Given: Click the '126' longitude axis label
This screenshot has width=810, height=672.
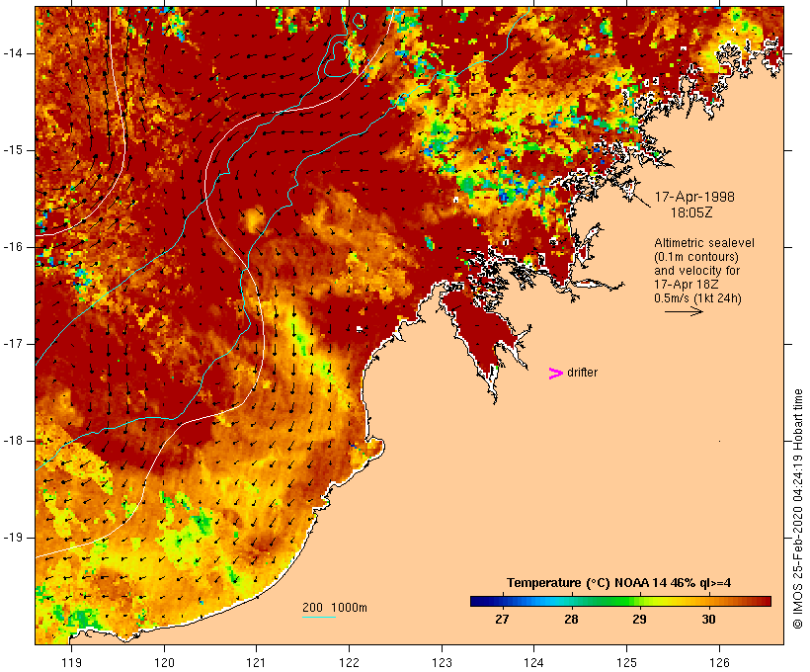Looking at the screenshot, I should click(x=719, y=663).
